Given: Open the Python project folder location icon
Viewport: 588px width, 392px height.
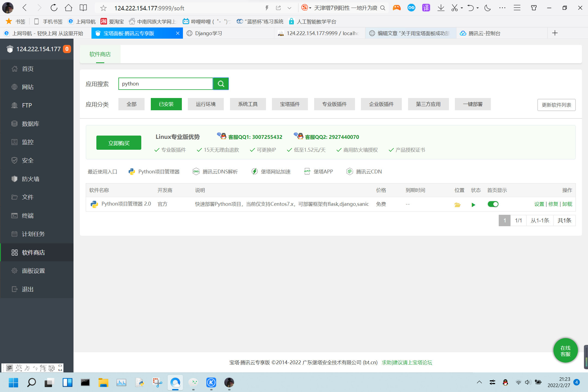Looking at the screenshot, I should 457,205.
